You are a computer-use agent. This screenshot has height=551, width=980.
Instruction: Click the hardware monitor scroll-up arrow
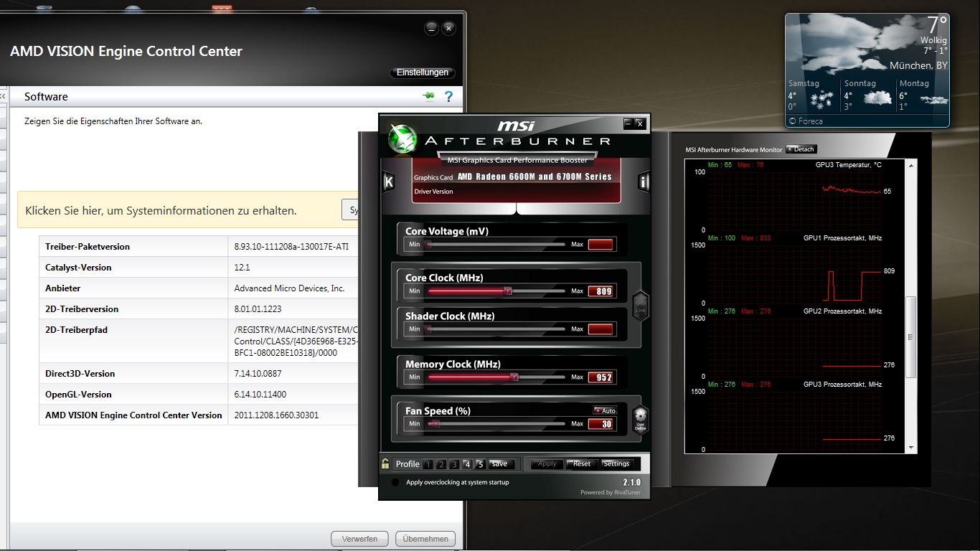point(911,165)
